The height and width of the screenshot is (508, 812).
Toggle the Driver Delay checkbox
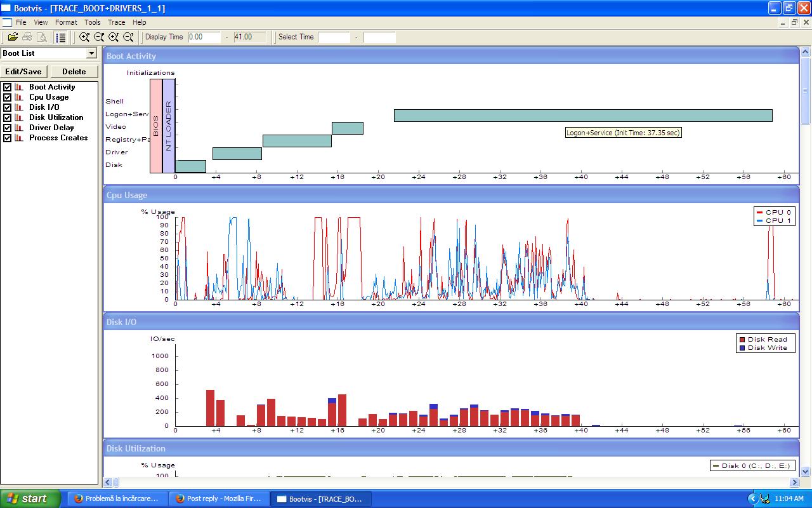coord(8,128)
